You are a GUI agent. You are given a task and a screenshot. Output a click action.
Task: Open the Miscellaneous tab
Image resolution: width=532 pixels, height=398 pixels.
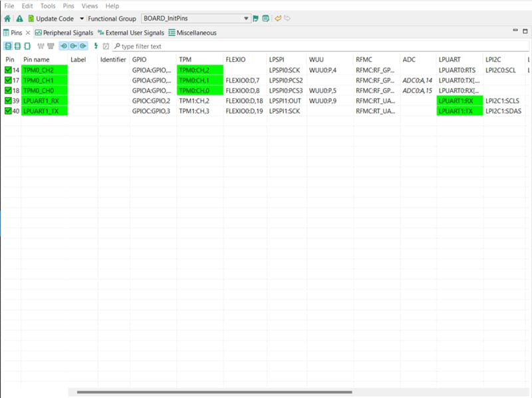192,33
